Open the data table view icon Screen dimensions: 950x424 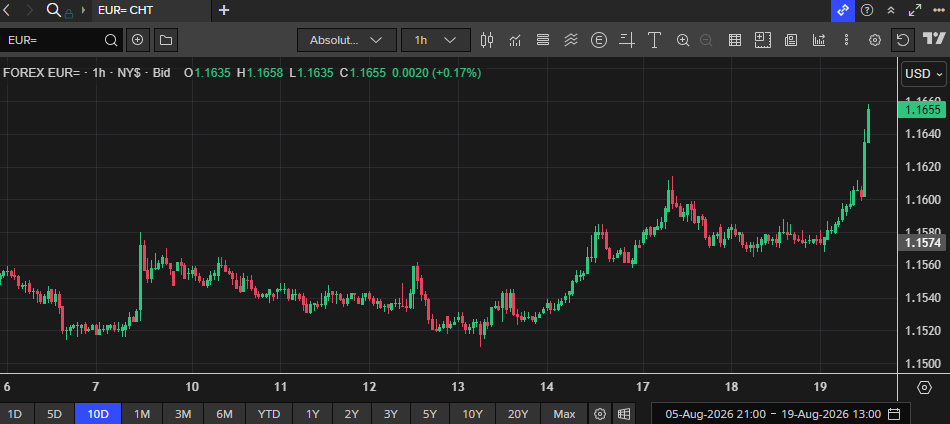click(x=735, y=40)
